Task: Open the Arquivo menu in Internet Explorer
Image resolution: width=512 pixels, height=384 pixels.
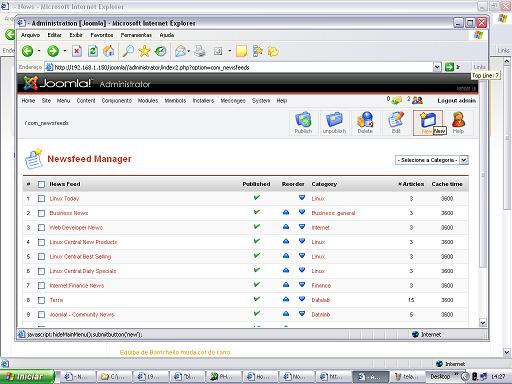Action: tap(30, 35)
